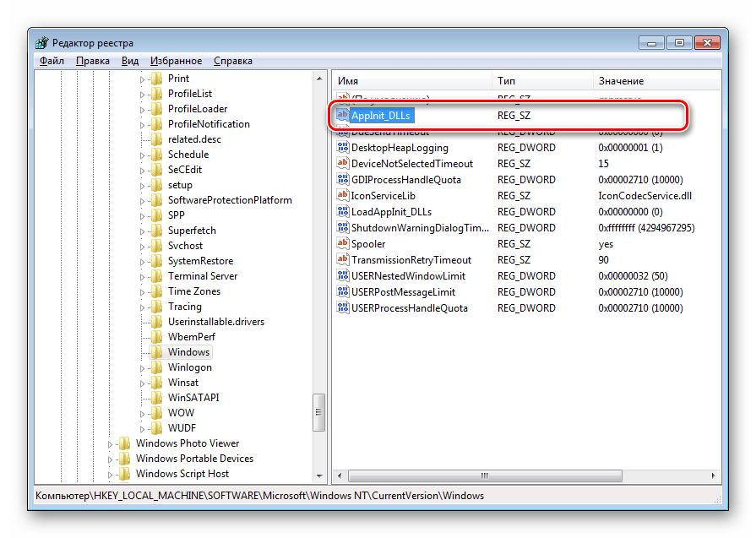Click the IconServiceLib string value icon
This screenshot has width=756, height=538.
[x=343, y=196]
